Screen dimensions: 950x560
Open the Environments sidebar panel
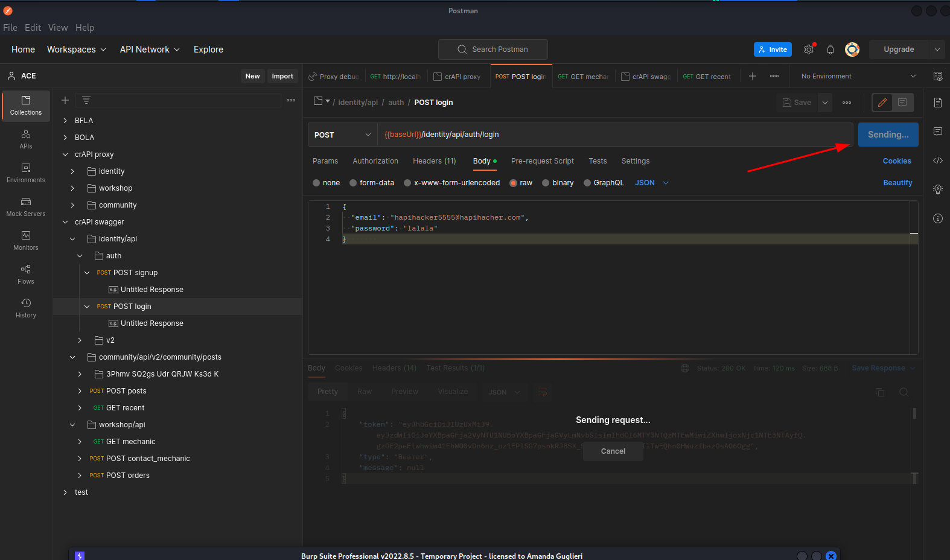(x=26, y=173)
